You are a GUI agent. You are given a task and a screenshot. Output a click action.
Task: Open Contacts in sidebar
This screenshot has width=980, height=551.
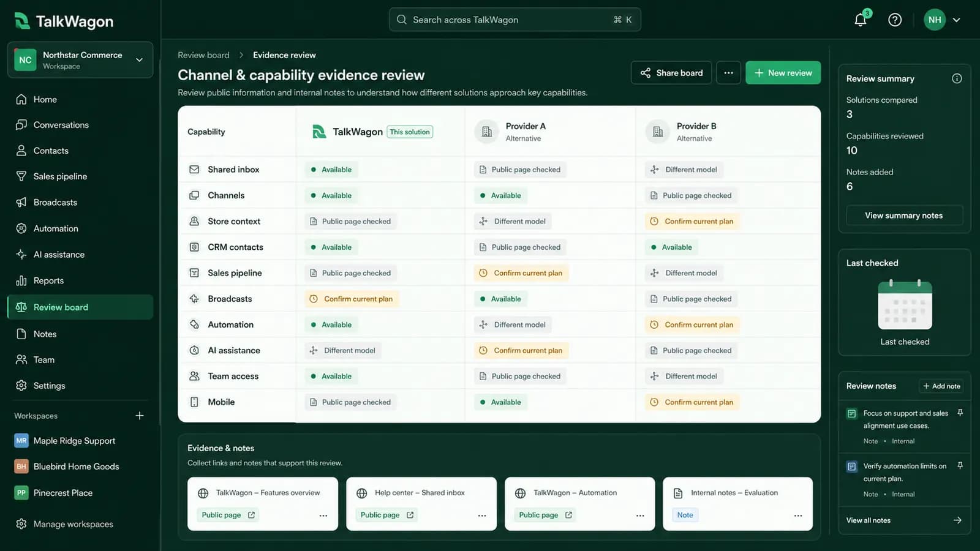click(80, 151)
